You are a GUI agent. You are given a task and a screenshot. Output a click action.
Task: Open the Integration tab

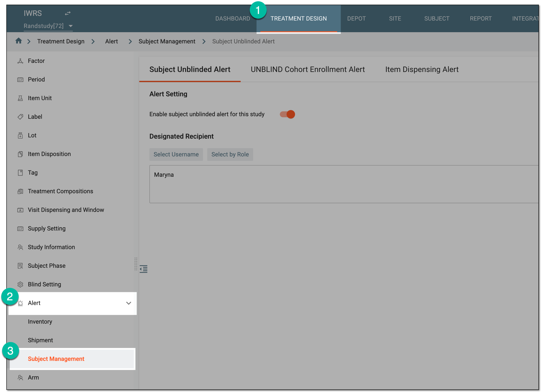pyautogui.click(x=525, y=19)
